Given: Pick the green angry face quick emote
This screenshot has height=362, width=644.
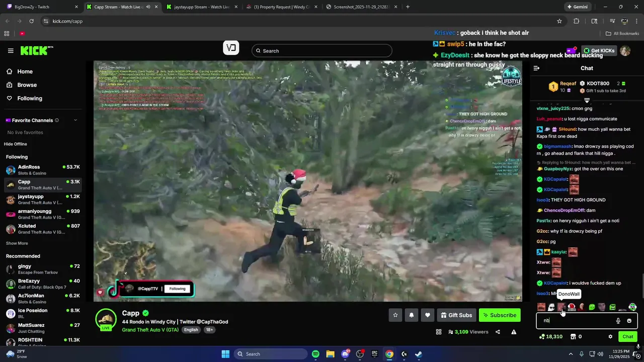Looking at the screenshot, I should click(612, 307).
